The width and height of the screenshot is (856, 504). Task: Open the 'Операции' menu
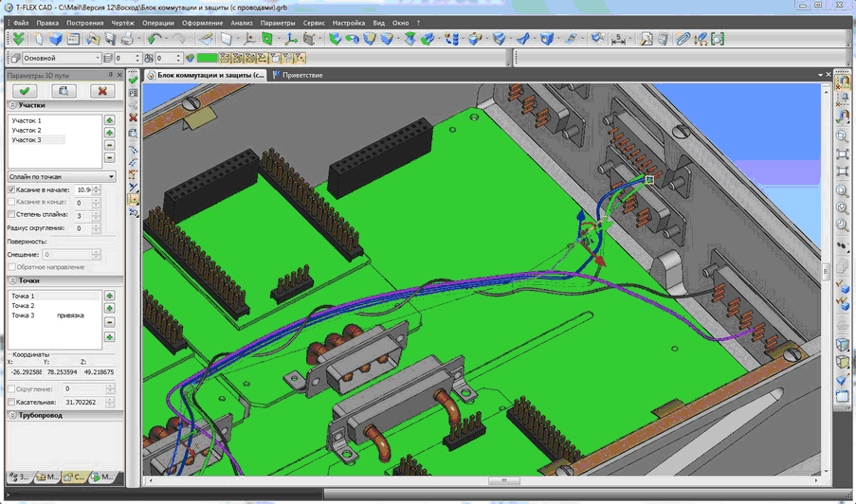point(157,22)
